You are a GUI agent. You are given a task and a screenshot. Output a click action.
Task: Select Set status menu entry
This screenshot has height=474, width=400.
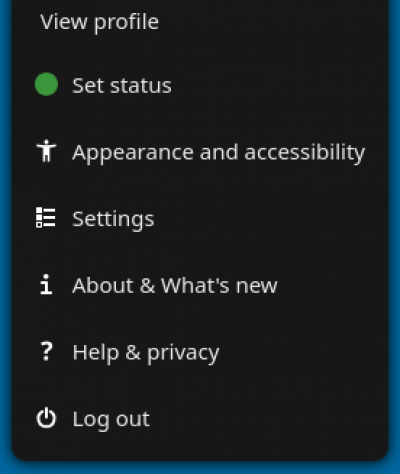200,85
